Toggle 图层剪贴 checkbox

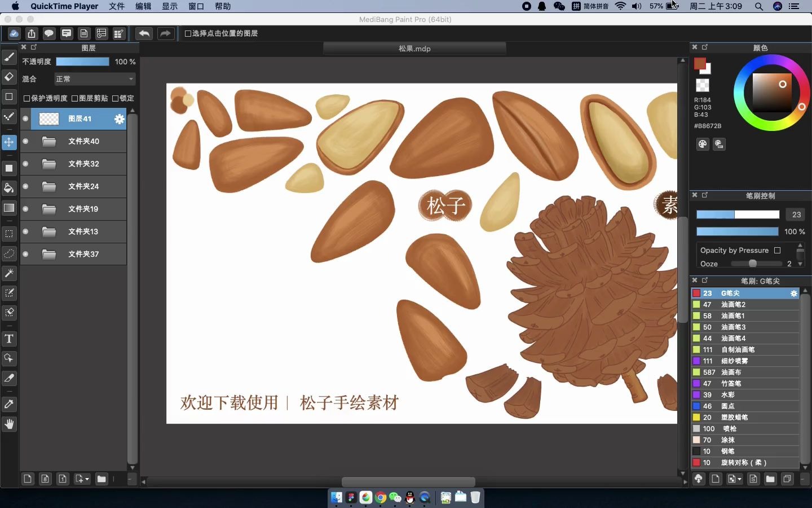[74, 98]
